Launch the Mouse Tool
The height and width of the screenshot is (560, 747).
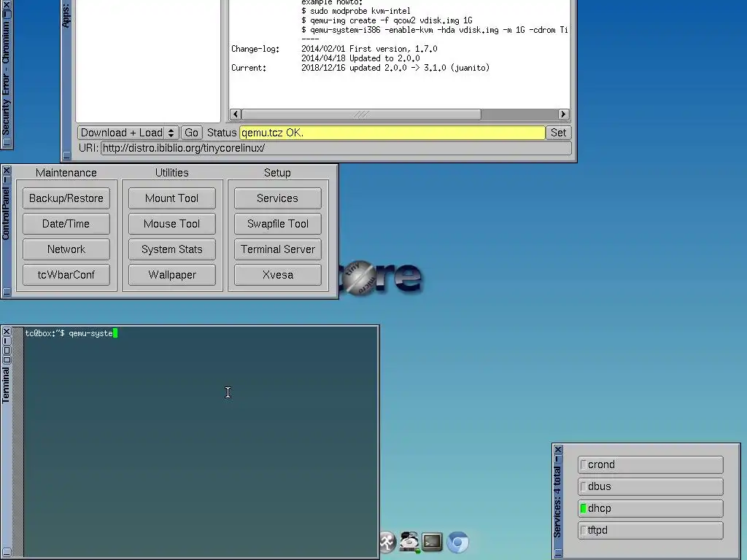(x=172, y=224)
